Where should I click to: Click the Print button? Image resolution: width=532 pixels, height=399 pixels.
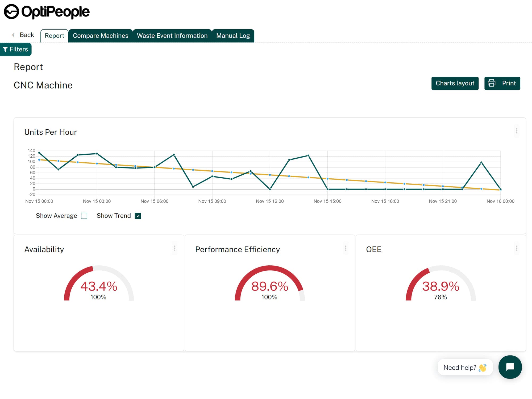click(x=502, y=83)
